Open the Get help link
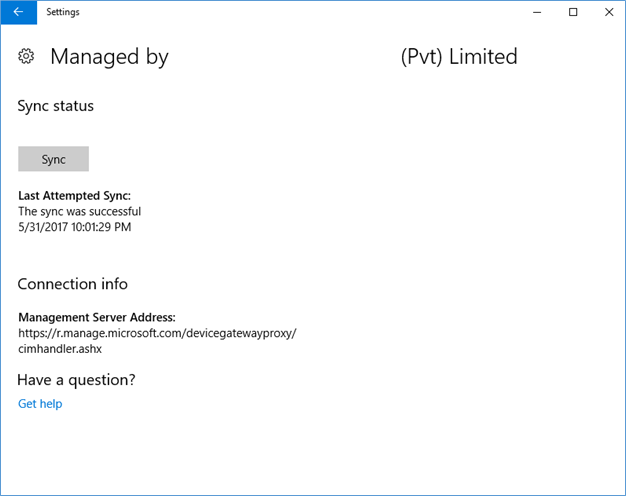The image size is (626, 496). click(x=40, y=404)
